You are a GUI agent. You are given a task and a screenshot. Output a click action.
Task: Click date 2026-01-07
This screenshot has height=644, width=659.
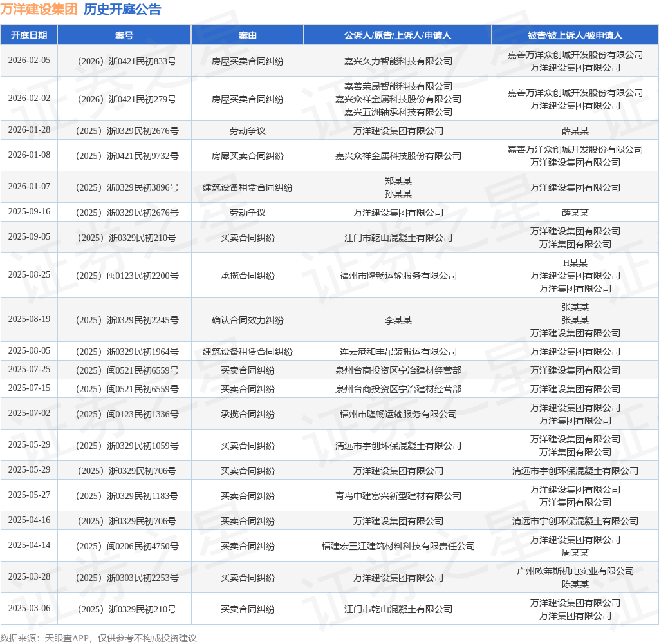pyautogui.click(x=29, y=187)
